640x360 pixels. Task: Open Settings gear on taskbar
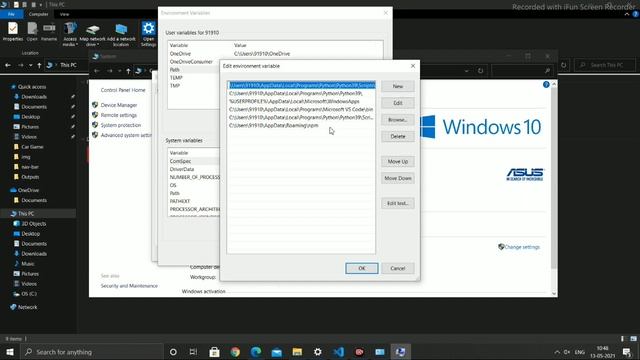(x=318, y=352)
